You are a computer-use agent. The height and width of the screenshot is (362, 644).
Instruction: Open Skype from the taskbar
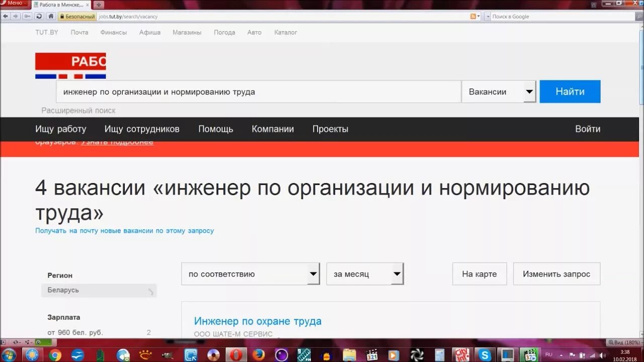(x=485, y=355)
